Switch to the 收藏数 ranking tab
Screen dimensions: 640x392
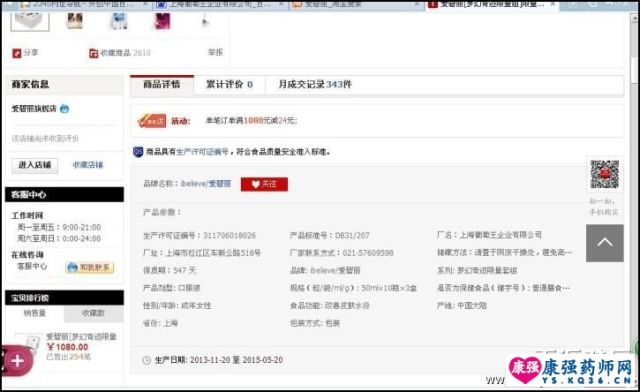[93, 313]
